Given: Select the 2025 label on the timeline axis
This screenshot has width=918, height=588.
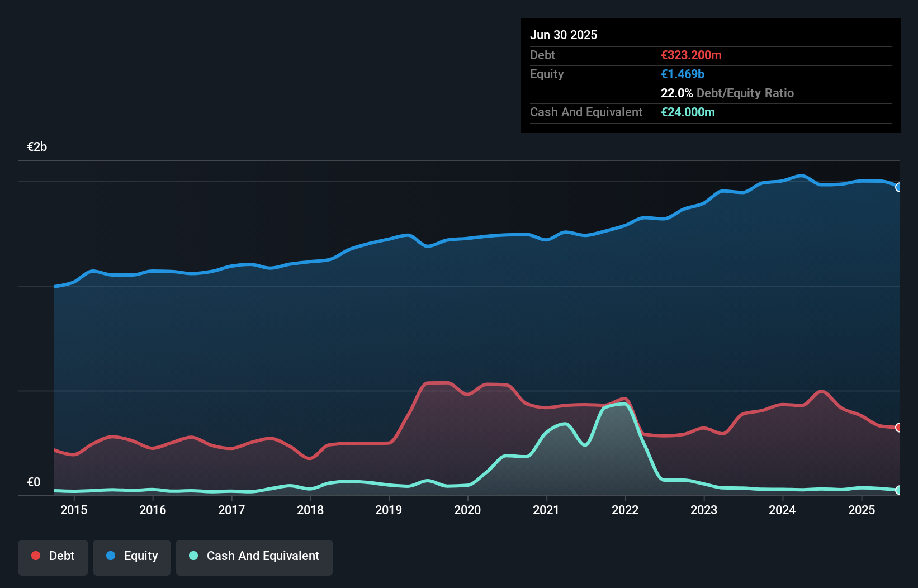Looking at the screenshot, I should click(x=862, y=510).
